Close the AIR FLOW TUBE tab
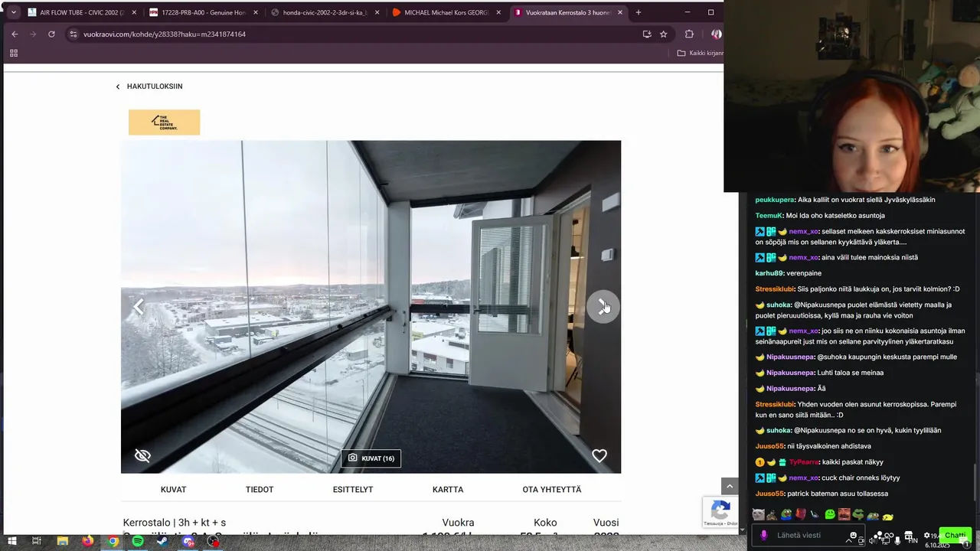The image size is (980, 551). 134,12
